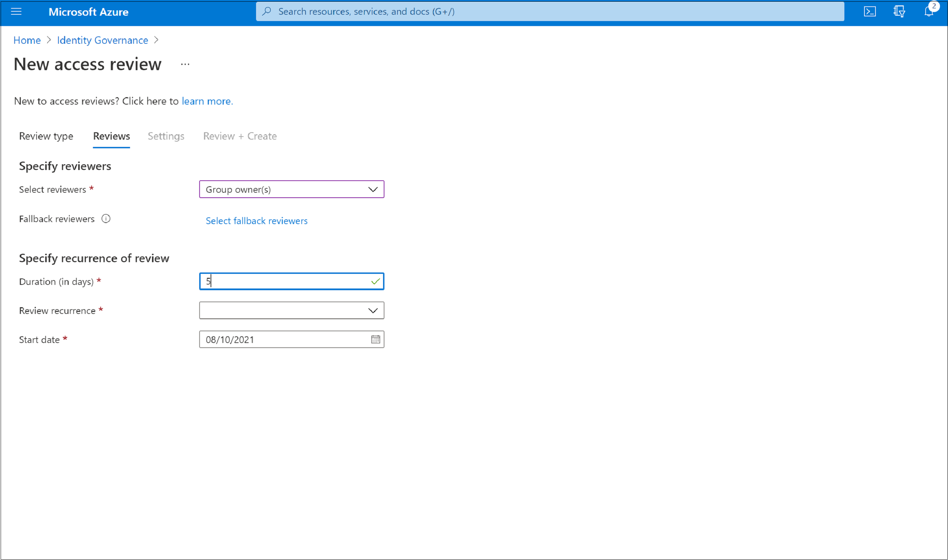Click the Azure search bar icon
This screenshot has height=560, width=948.
pyautogui.click(x=266, y=11)
